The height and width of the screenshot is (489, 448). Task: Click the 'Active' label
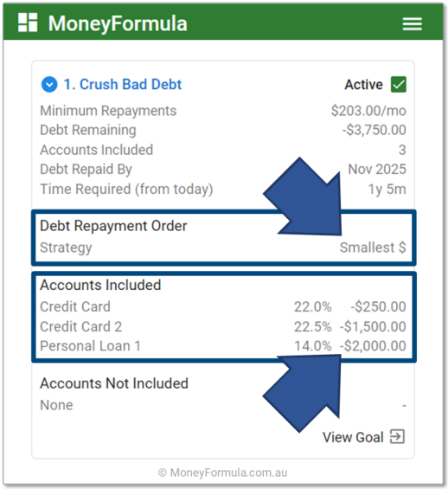pos(363,85)
